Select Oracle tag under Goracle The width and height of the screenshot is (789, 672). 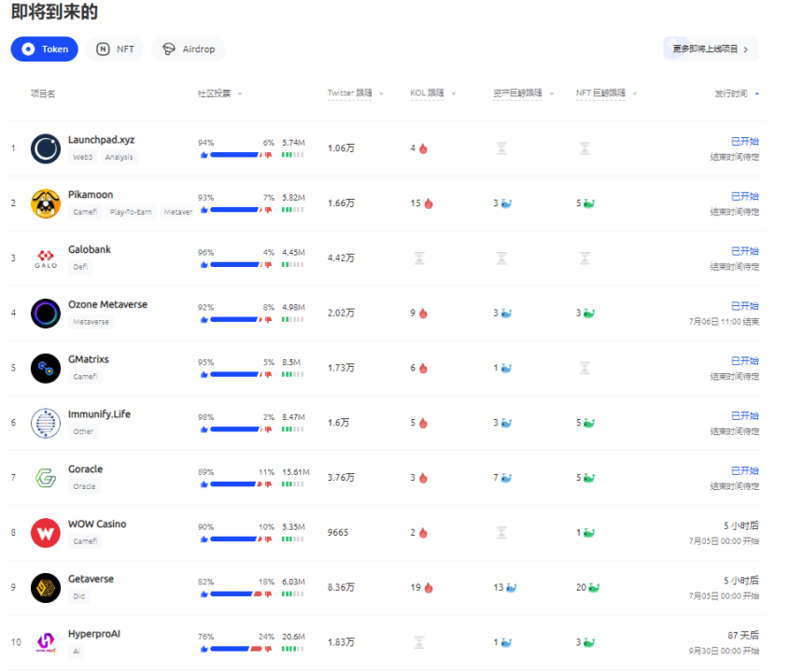point(84,486)
